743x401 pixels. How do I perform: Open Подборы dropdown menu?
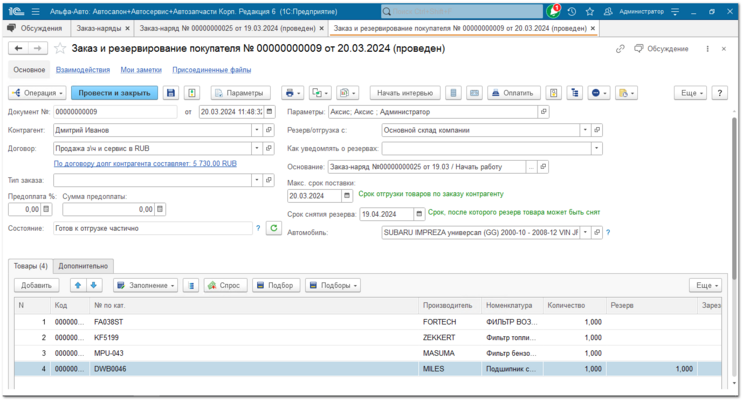333,285
